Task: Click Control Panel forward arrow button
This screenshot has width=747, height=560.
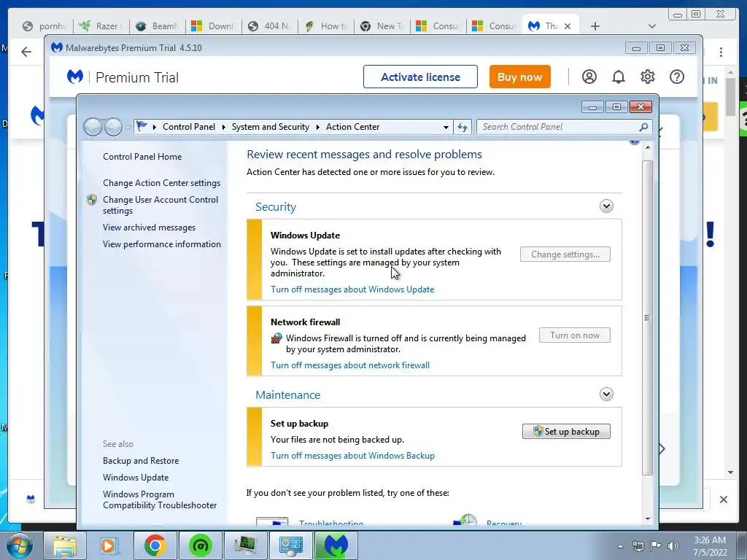Action: (x=113, y=127)
